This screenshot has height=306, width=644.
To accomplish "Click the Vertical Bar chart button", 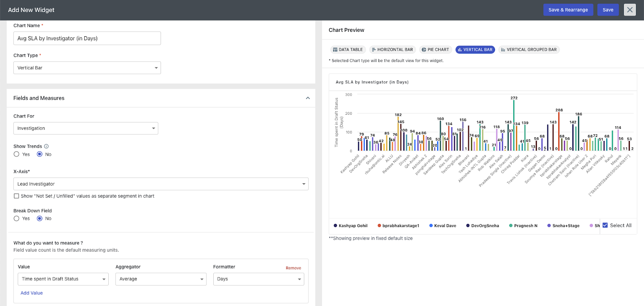I will [475, 50].
